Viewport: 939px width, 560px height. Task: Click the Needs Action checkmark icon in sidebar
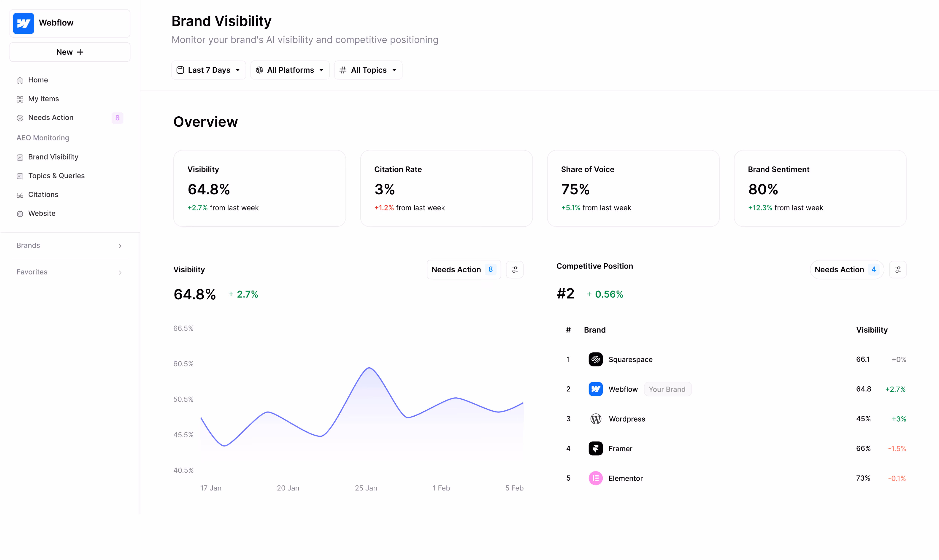click(20, 118)
